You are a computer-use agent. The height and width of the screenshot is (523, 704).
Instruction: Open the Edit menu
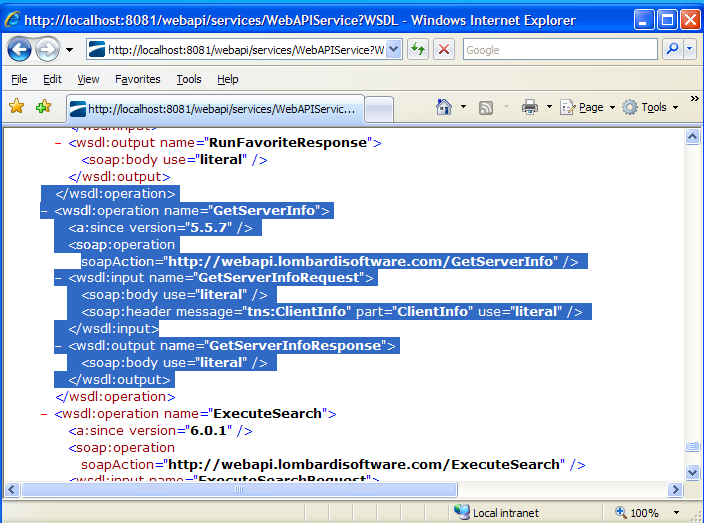tap(52, 79)
